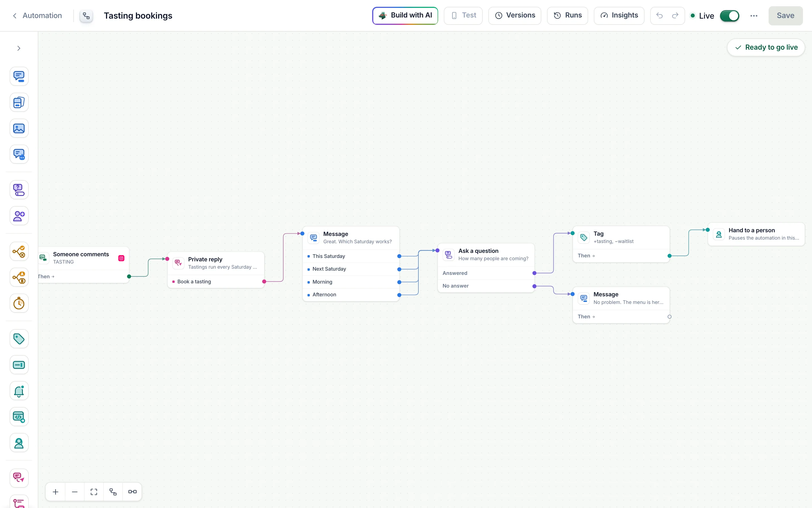
Task: Redo the last change
Action: click(x=675, y=16)
